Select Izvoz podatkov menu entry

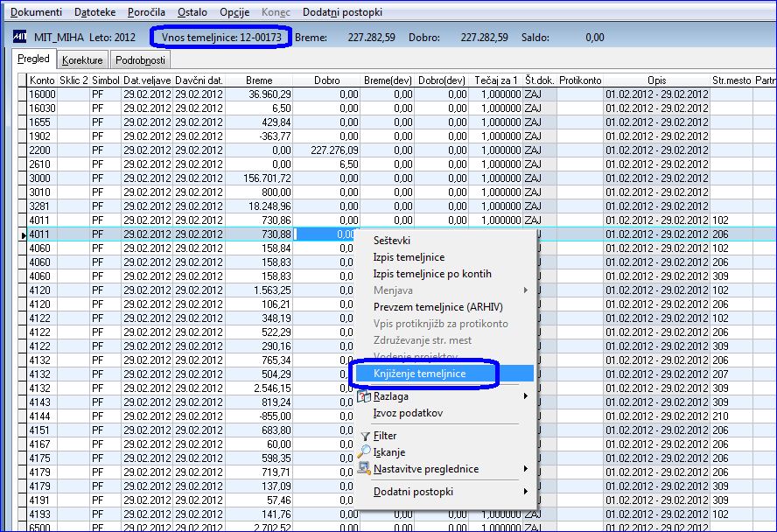tap(408, 413)
